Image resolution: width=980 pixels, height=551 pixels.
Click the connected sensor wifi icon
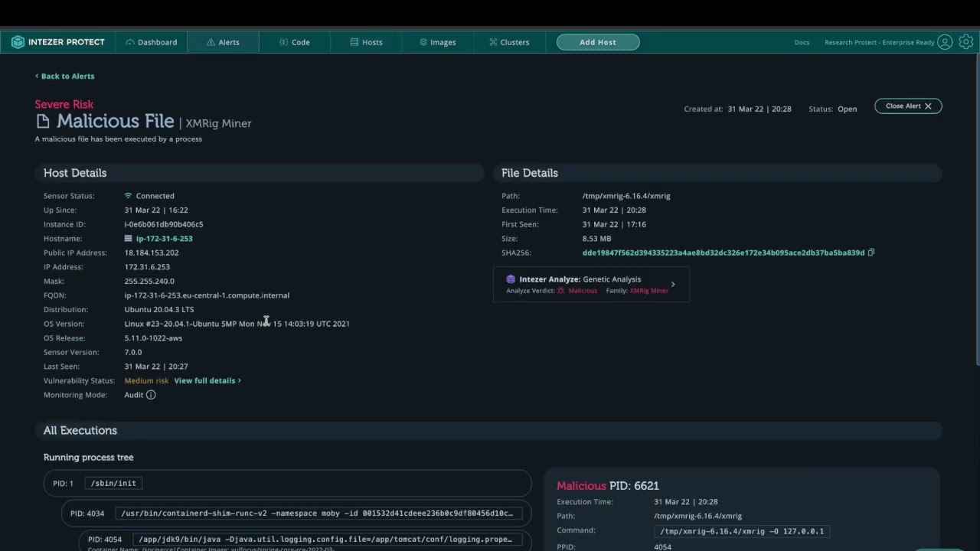[129, 196]
